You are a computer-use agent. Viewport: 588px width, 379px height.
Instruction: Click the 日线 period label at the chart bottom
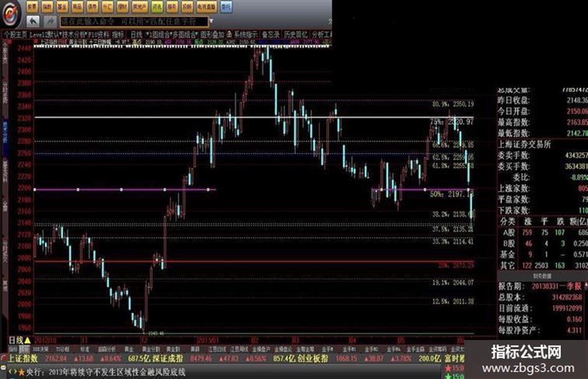(x=16, y=340)
